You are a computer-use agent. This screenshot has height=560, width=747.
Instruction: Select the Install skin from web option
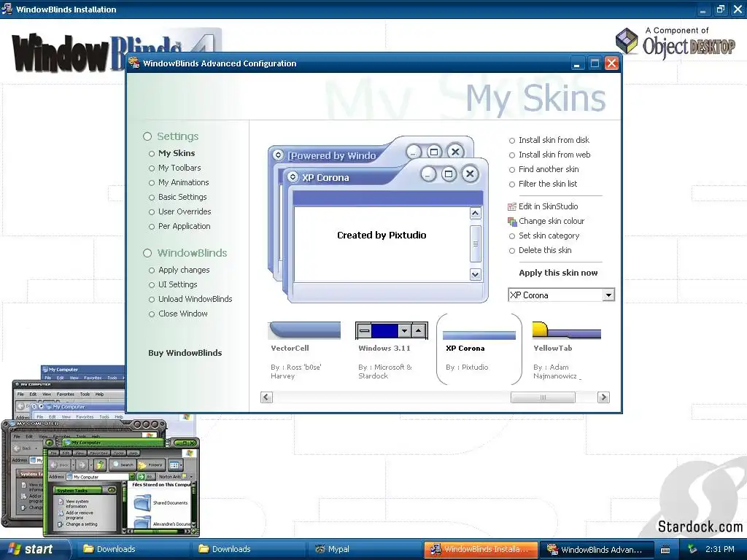pos(550,155)
